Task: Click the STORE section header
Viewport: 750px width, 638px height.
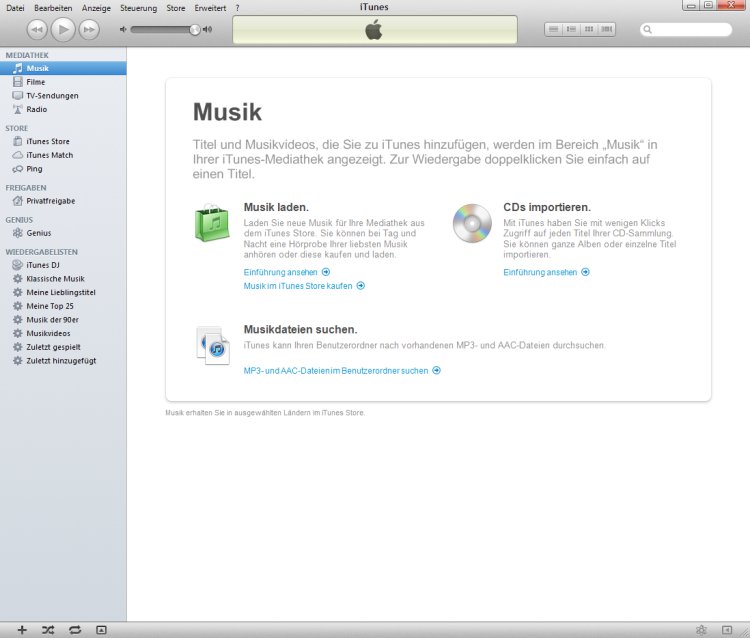Action: tap(16, 128)
